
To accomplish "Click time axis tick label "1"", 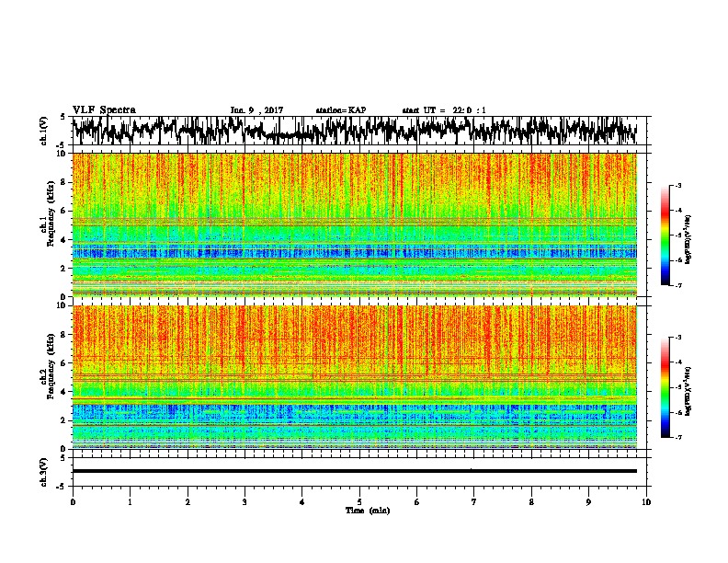I will pos(130,502).
